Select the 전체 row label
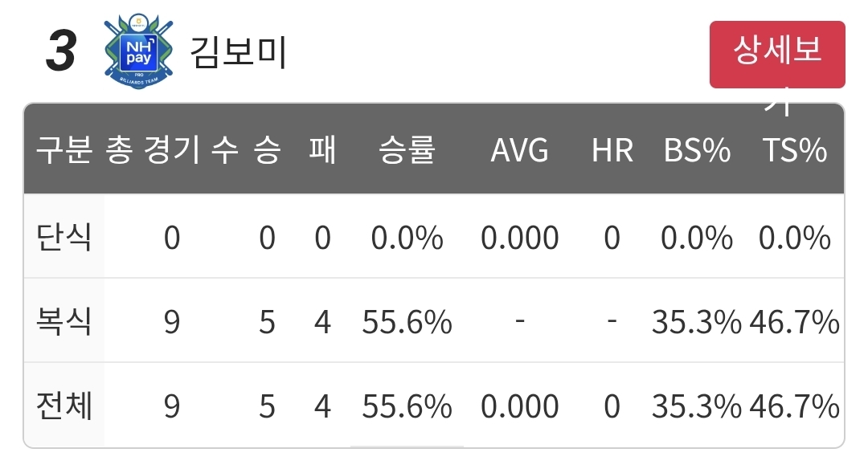 (63, 406)
